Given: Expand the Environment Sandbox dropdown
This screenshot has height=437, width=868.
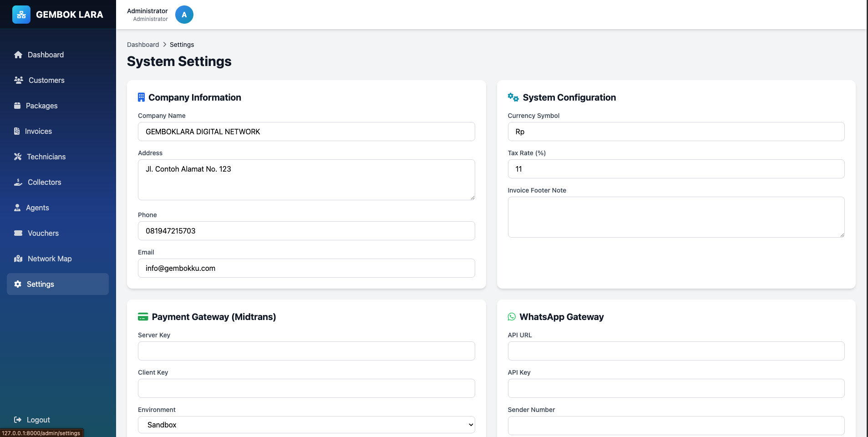Looking at the screenshot, I should tap(306, 425).
